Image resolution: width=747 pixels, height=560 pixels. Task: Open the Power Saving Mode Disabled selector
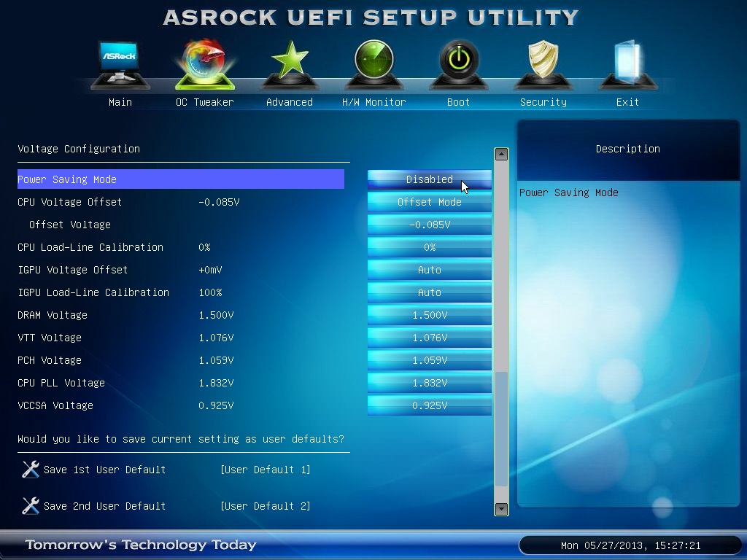(430, 179)
